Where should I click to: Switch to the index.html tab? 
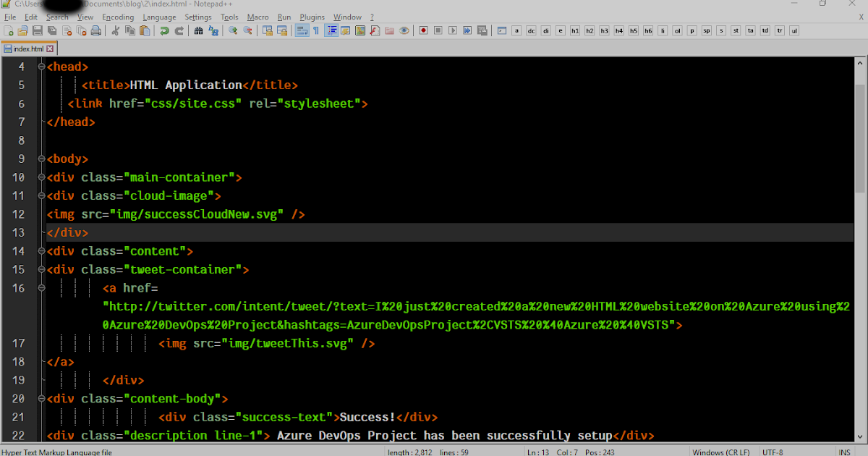27,48
